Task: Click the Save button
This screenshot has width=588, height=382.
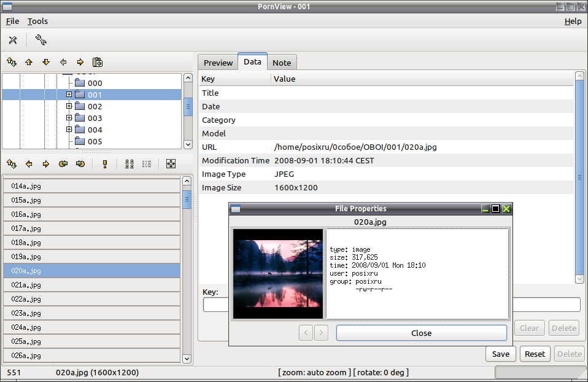Action: [501, 354]
